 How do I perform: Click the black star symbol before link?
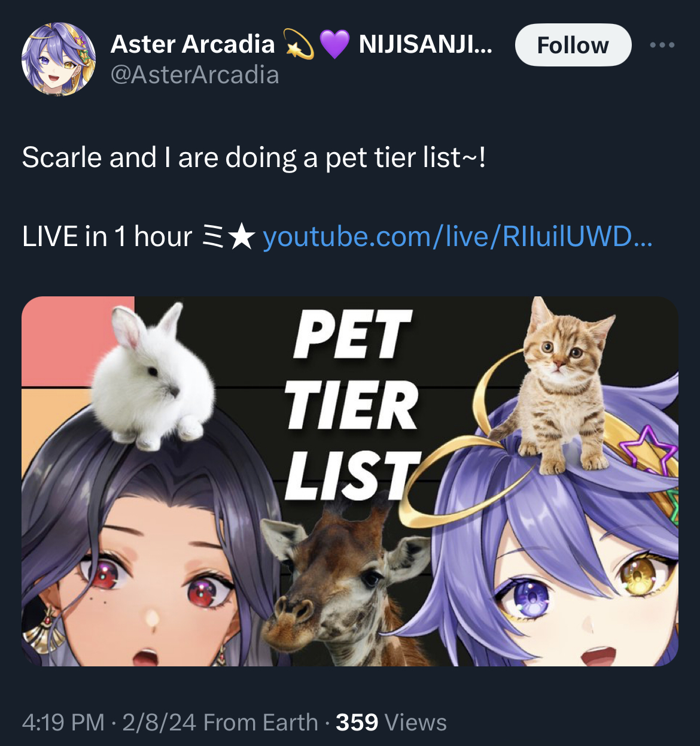point(242,237)
